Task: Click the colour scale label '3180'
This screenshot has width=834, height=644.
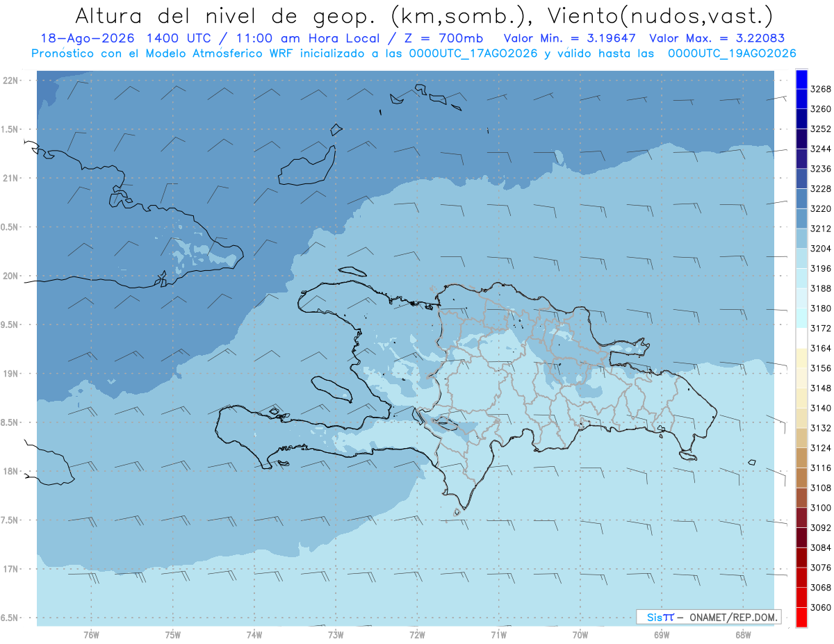Action: (x=821, y=308)
